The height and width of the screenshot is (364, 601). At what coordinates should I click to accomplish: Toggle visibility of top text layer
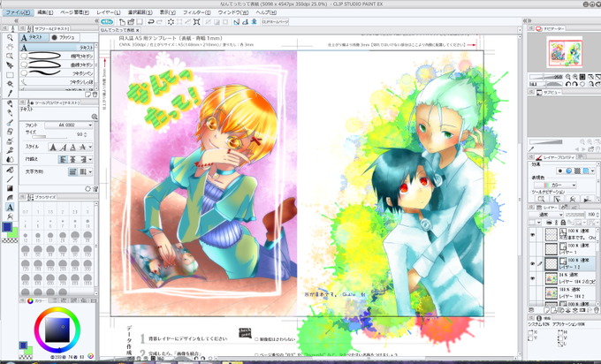coord(532,235)
